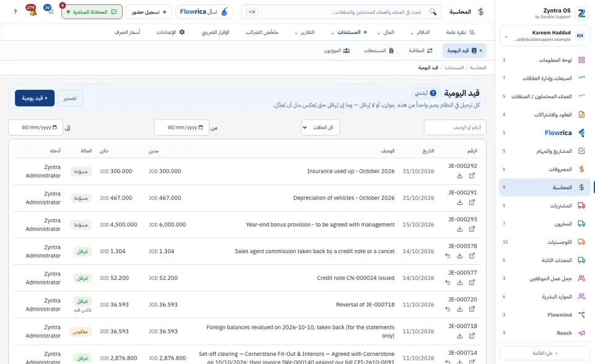595x364 pixels.
Task: Download JE-000578 entry icon
Action: click(x=459, y=256)
